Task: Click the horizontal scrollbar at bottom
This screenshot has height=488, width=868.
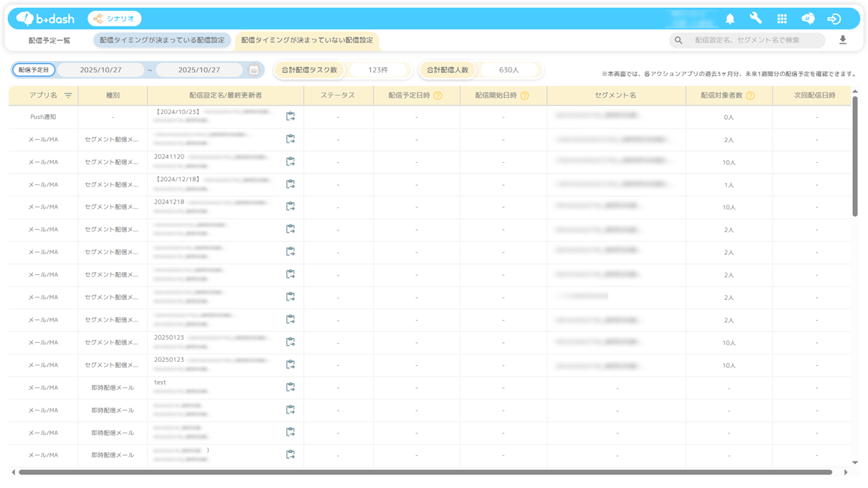Action: (425, 472)
